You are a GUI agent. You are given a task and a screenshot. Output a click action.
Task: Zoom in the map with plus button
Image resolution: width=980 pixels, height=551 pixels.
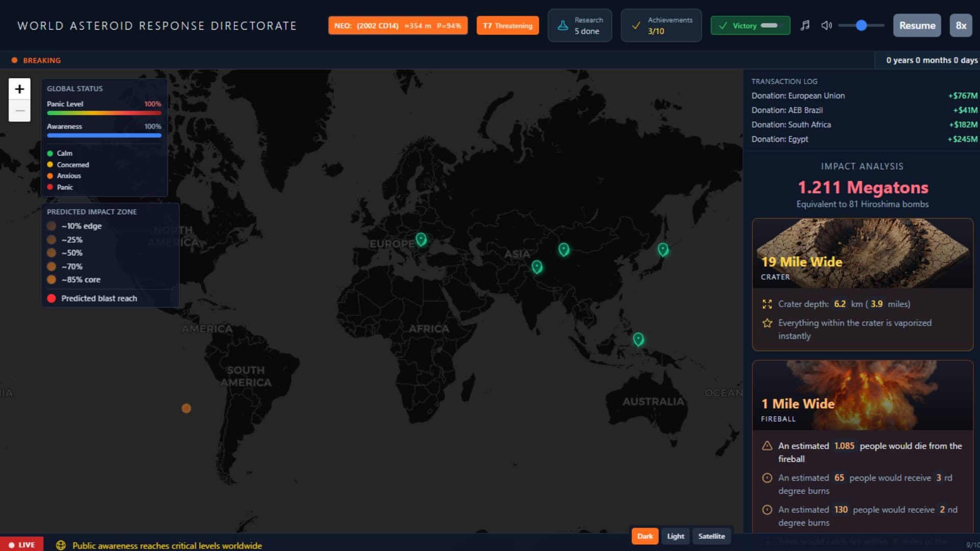coord(19,89)
